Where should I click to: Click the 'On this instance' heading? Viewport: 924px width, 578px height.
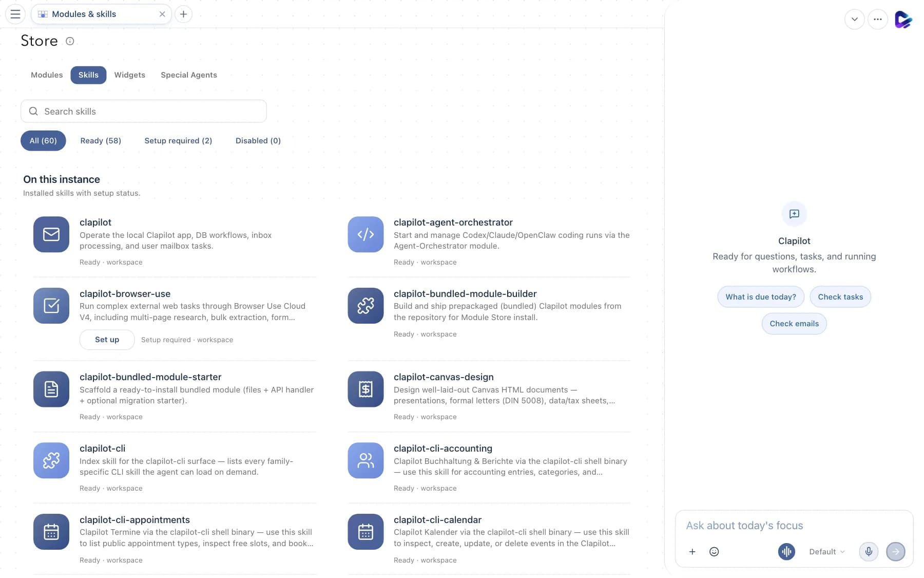62,179
